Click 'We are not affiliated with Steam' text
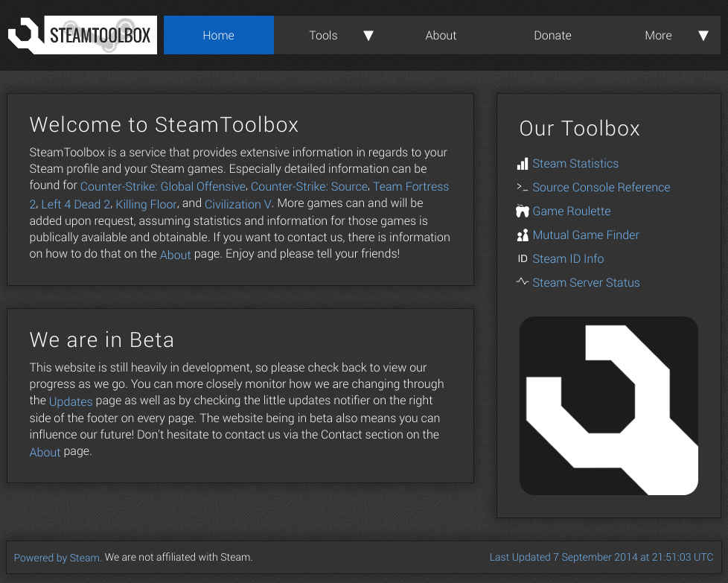The height and width of the screenshot is (583, 728). tap(179, 557)
